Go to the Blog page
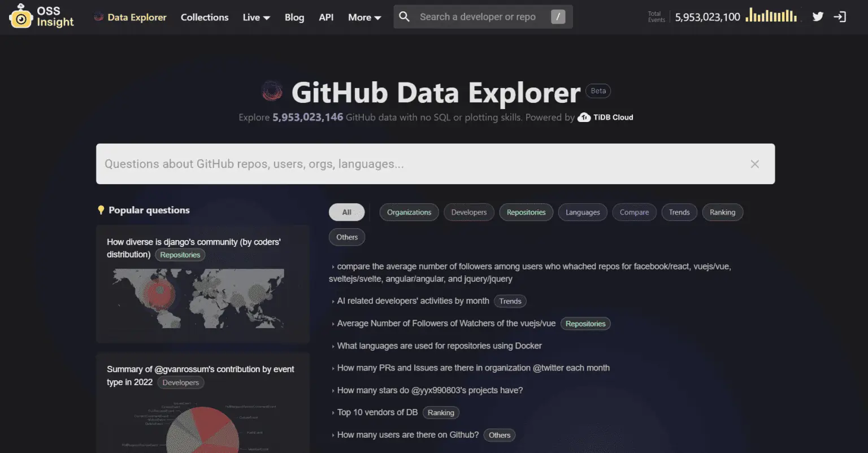868x453 pixels. coord(294,17)
